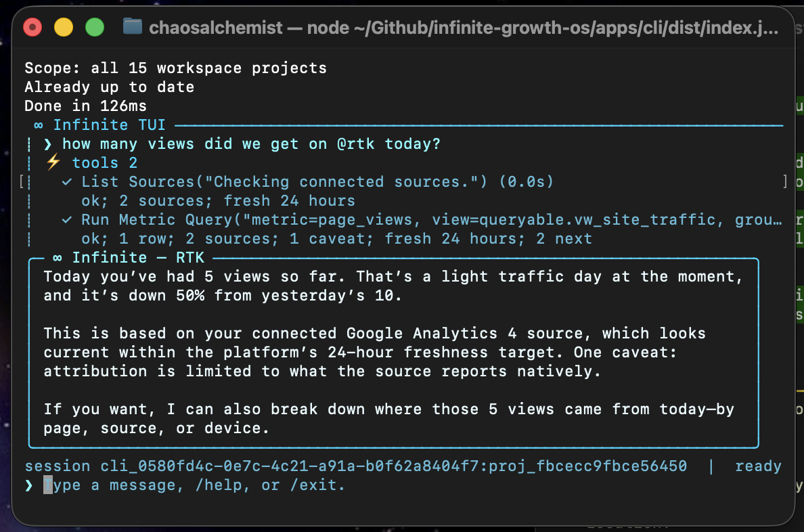The height and width of the screenshot is (532, 804).
Task: Expand the List Sources result line
Action: tap(317, 181)
